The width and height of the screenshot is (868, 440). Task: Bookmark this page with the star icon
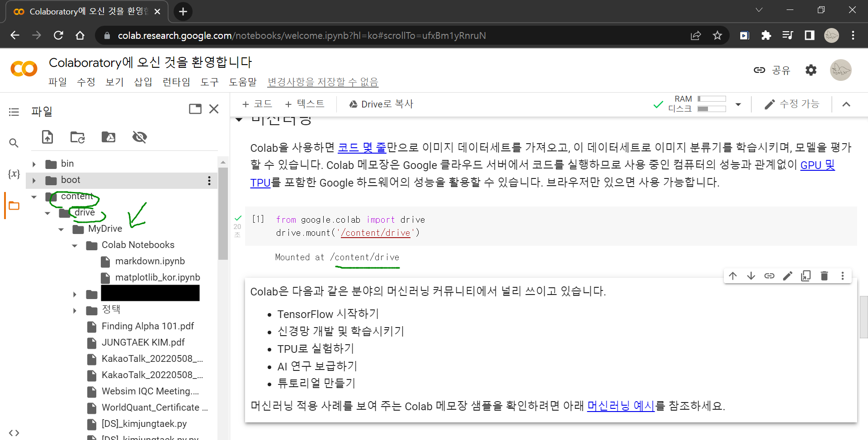[x=717, y=35]
